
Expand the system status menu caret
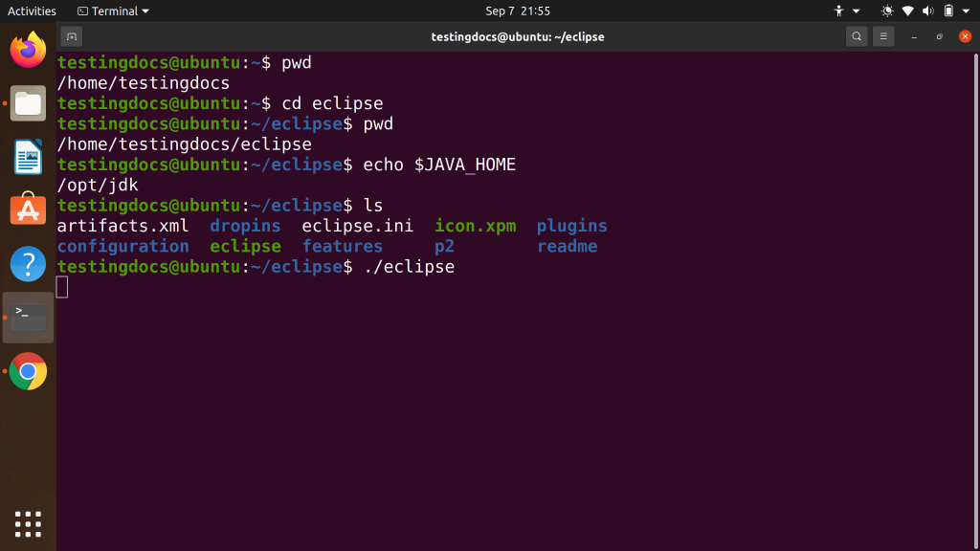point(965,11)
